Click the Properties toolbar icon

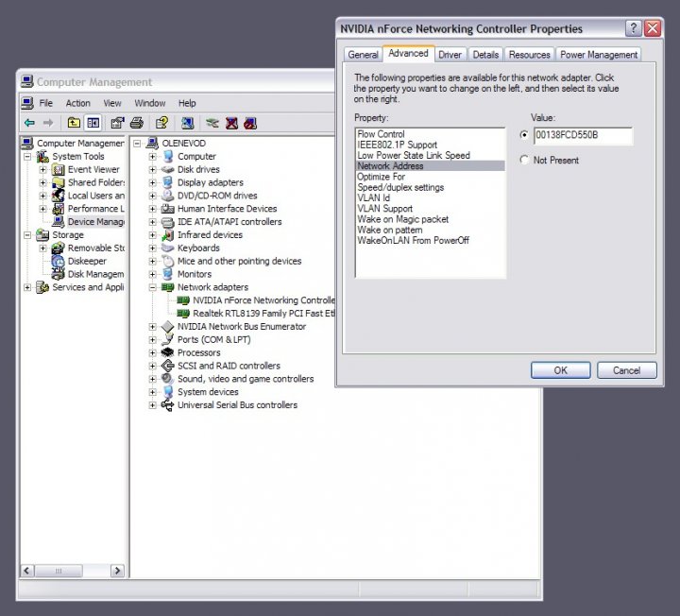pyautogui.click(x=117, y=123)
